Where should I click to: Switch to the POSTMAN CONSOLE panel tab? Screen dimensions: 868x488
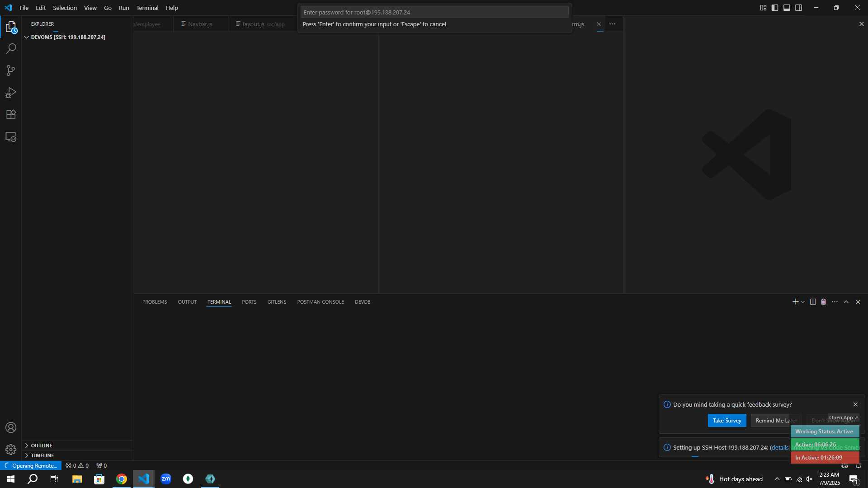coord(321,302)
